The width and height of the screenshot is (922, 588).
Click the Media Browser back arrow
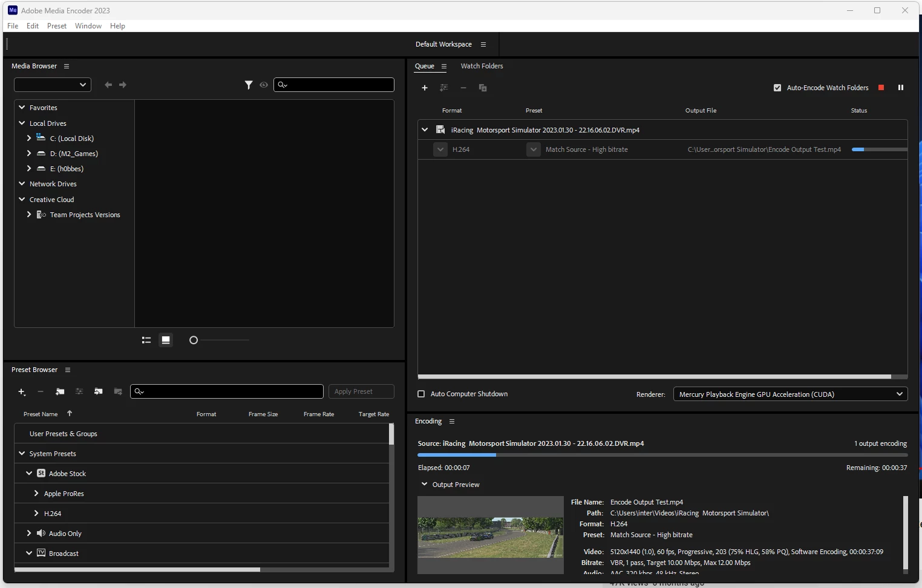click(108, 85)
